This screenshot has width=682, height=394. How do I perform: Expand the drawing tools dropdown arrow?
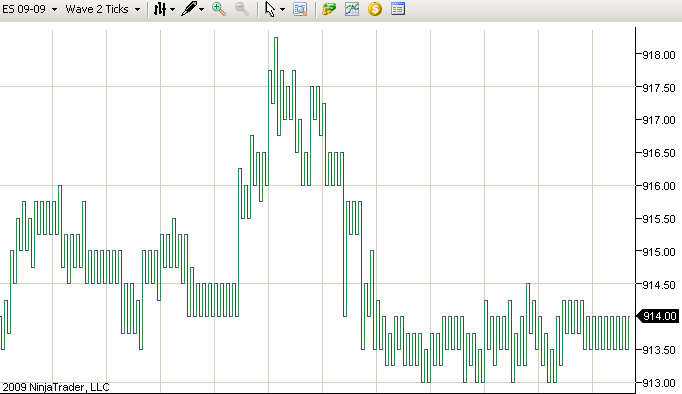tap(201, 10)
